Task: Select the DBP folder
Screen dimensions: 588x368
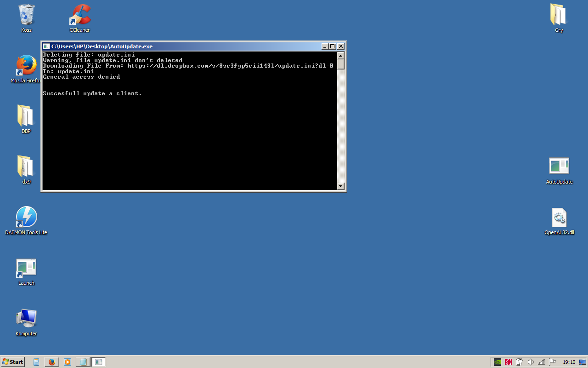Action: click(26, 116)
